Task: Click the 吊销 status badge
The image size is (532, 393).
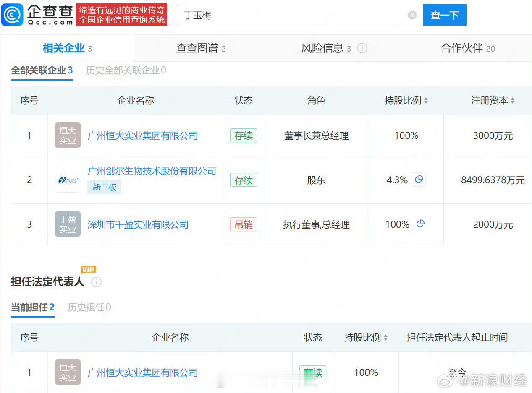Action: pyautogui.click(x=244, y=224)
